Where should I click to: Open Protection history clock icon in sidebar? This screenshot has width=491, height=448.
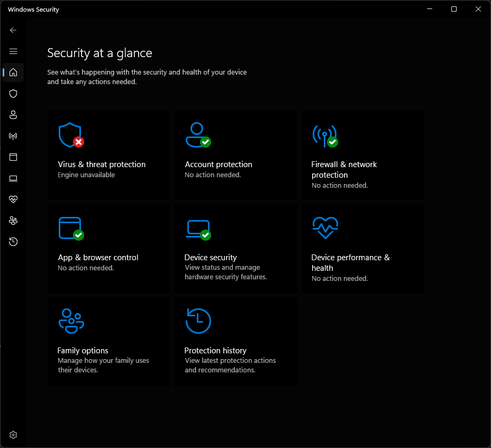(x=13, y=242)
